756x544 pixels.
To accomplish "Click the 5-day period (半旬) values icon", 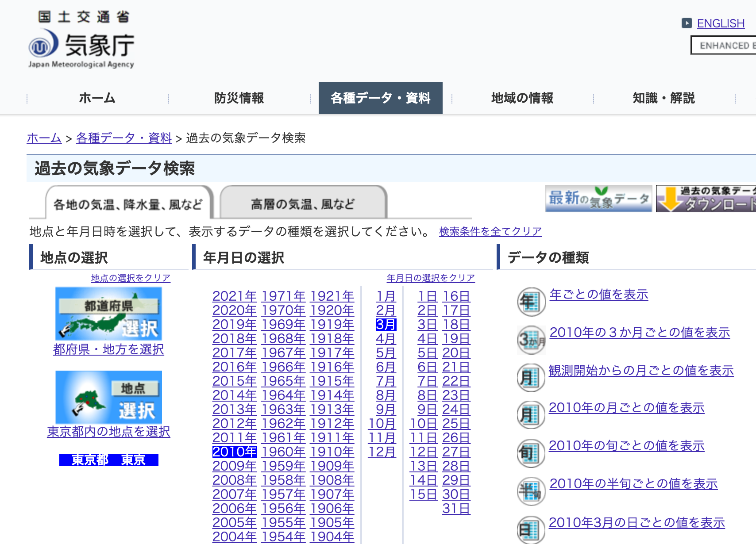I will tap(531, 491).
